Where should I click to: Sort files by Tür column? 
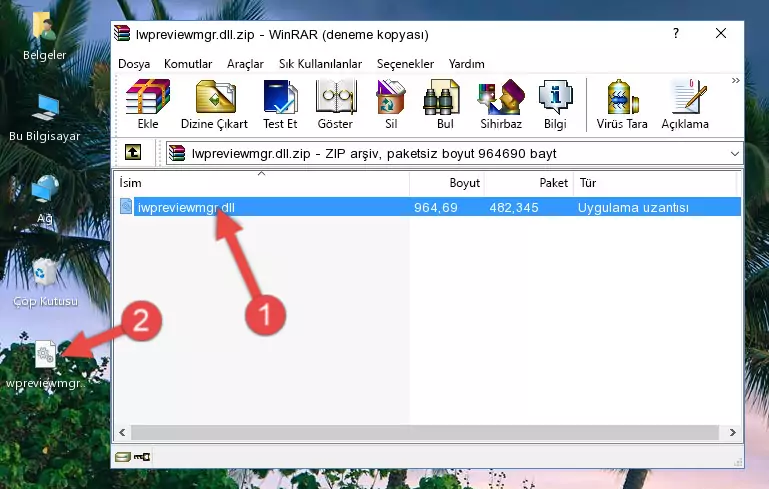click(655, 183)
